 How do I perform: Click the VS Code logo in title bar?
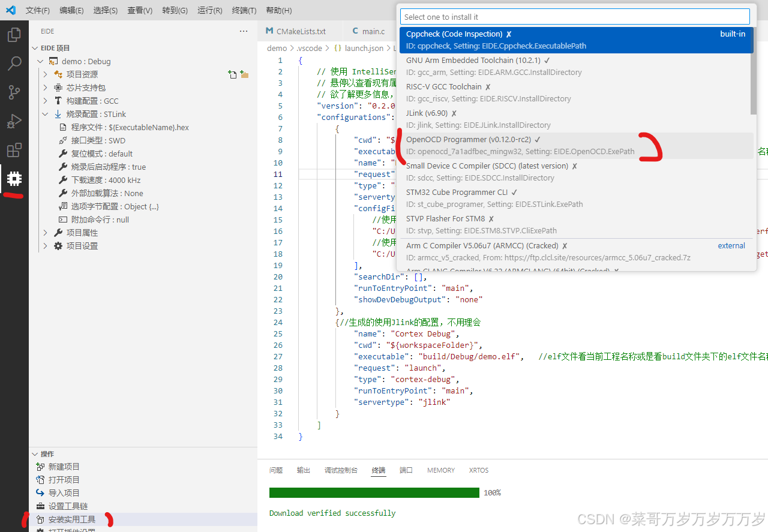coord(11,10)
